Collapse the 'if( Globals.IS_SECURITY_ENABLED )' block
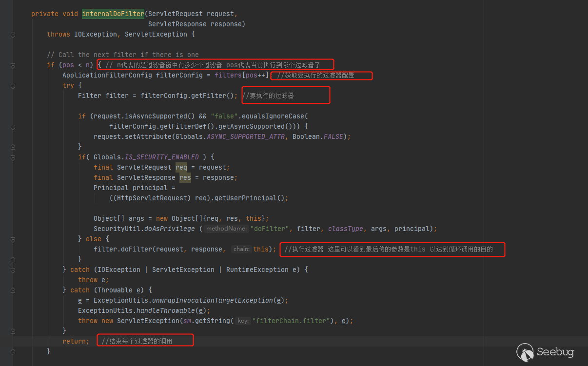The image size is (588, 366). click(13, 157)
